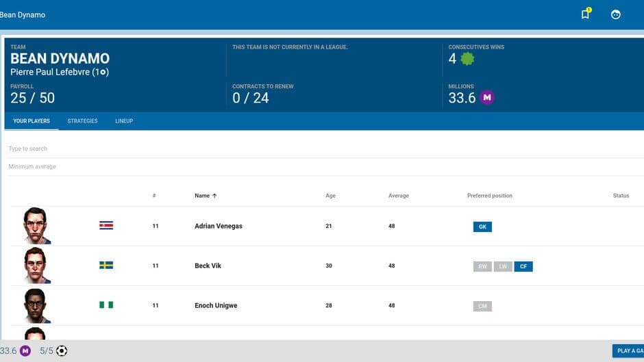Click the purple coin icon in footer
The image size is (644, 362).
[x=25, y=351]
